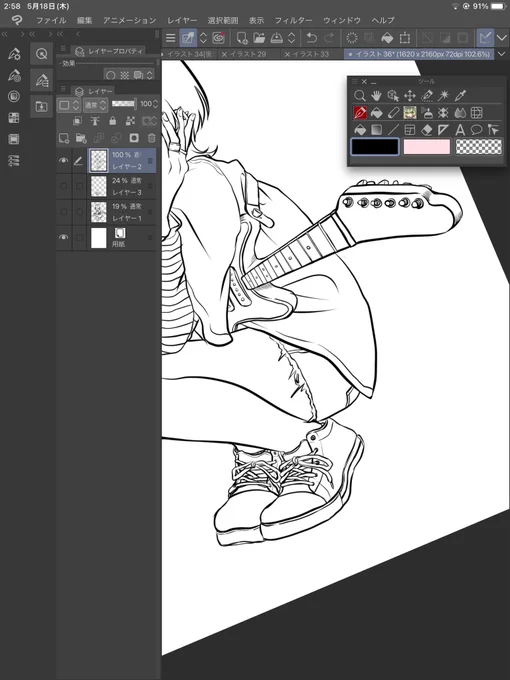Open the blending mode 通常 dropdown
Image resolution: width=510 pixels, height=680 pixels.
click(x=95, y=105)
